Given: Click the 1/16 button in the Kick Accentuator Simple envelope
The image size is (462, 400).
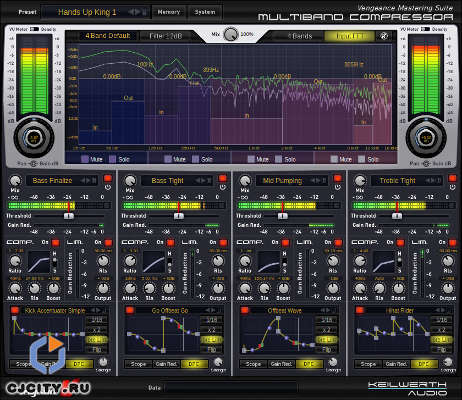Looking at the screenshot, I should tap(96, 320).
